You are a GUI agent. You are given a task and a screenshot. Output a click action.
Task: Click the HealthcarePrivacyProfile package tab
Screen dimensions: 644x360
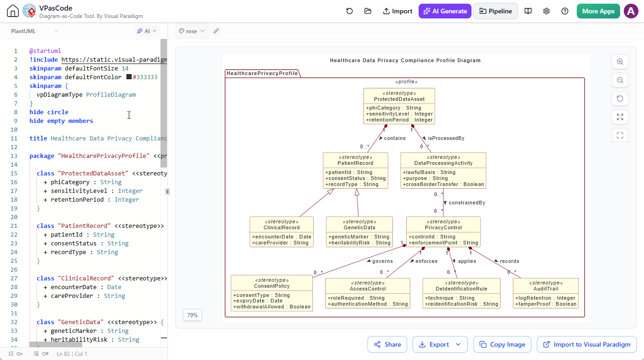(262, 73)
